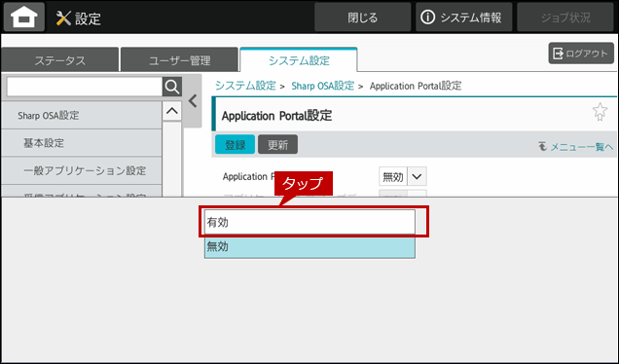619x364 pixels.
Task: Click the sidebar search input field
Action: (x=85, y=87)
